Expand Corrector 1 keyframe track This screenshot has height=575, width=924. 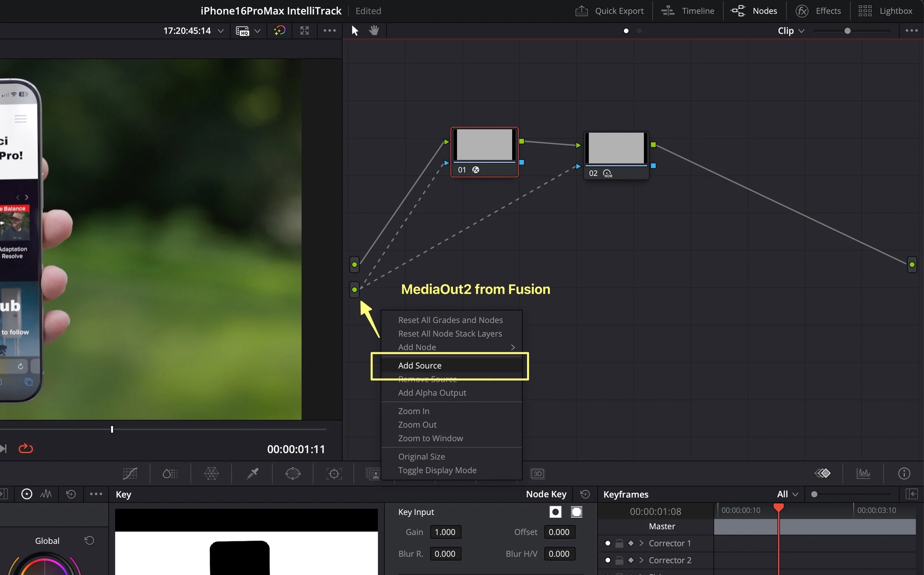coord(642,543)
